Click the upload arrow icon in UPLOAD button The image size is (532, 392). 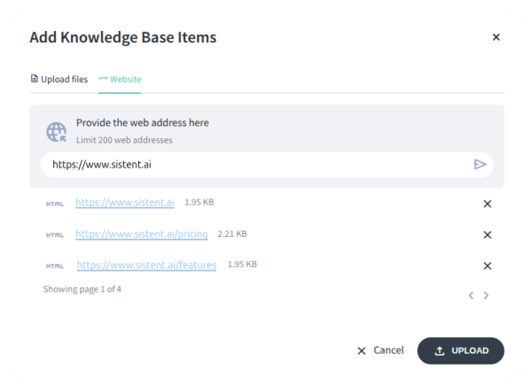[440, 351]
